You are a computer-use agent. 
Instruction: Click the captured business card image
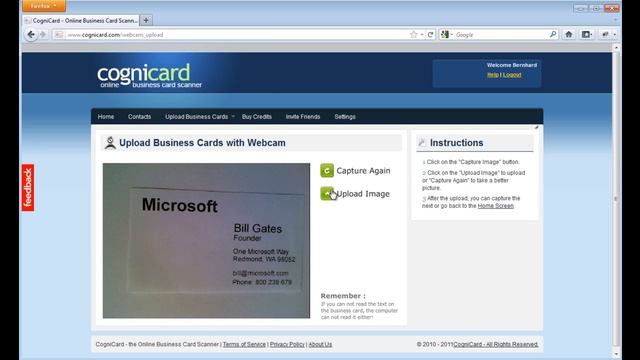pos(206,241)
